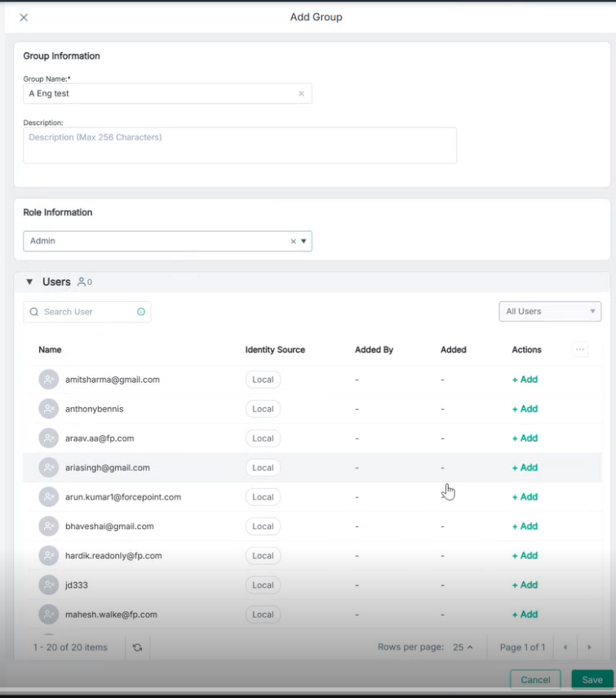616x698 pixels.
Task: Click the Name column header
Action: point(50,350)
